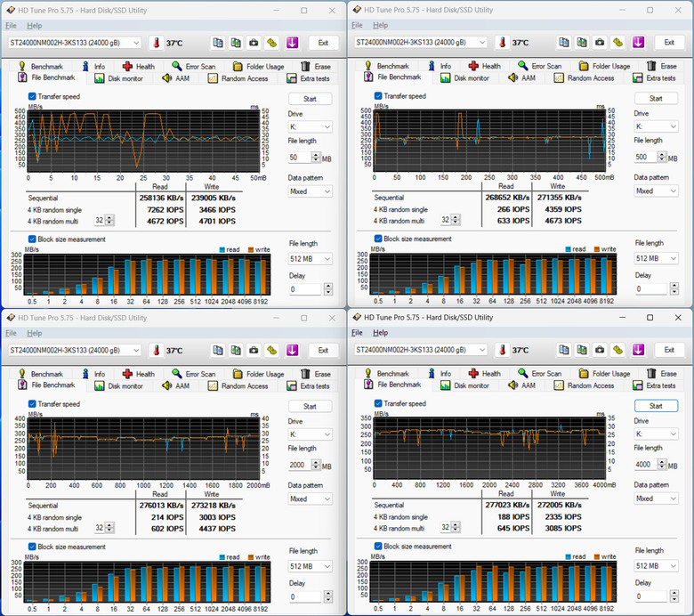The width and height of the screenshot is (694, 616).
Task: Click the Delay field in the 500 MB window
Action: (x=652, y=288)
